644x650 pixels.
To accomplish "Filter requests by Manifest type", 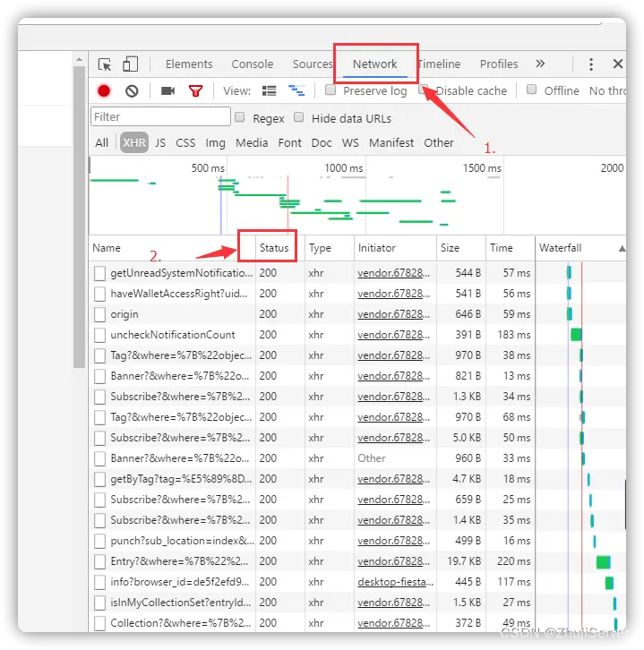I will pos(391,143).
